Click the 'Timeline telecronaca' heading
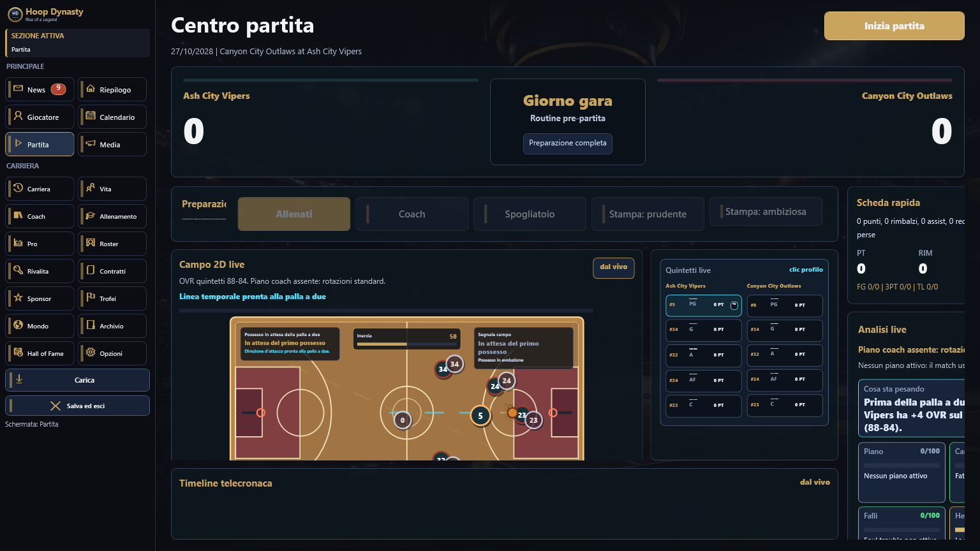The height and width of the screenshot is (551, 980). (226, 483)
